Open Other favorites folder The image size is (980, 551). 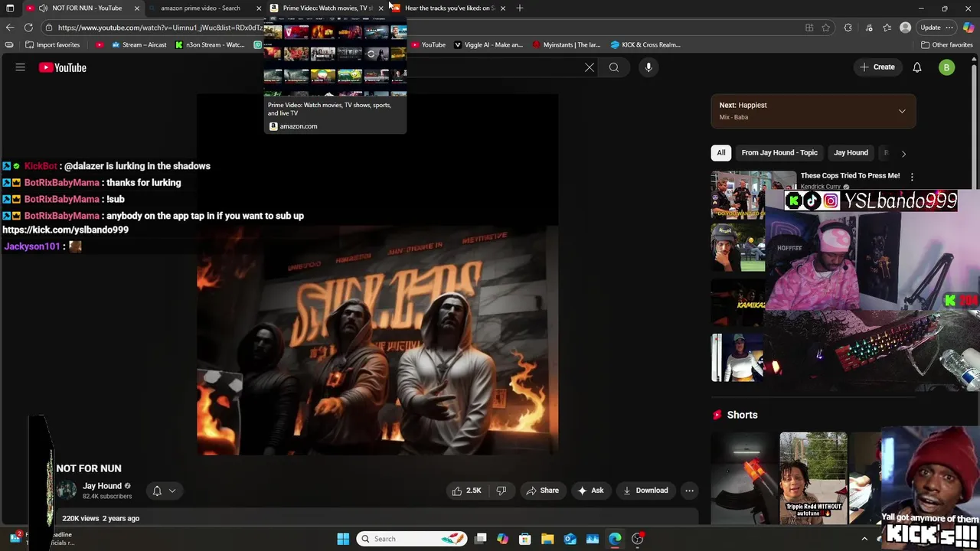tap(947, 44)
